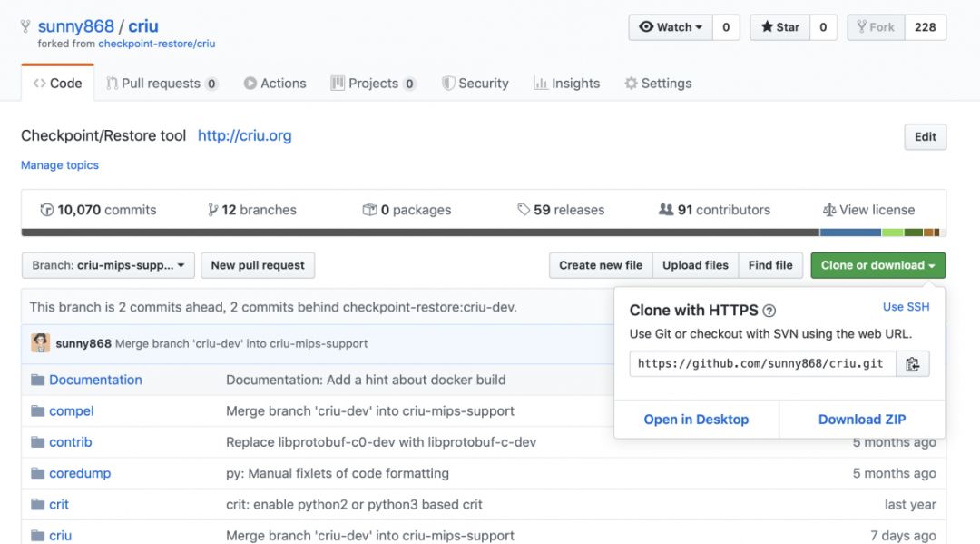The height and width of the screenshot is (544, 980).
Task: View the Security tab
Action: (475, 84)
